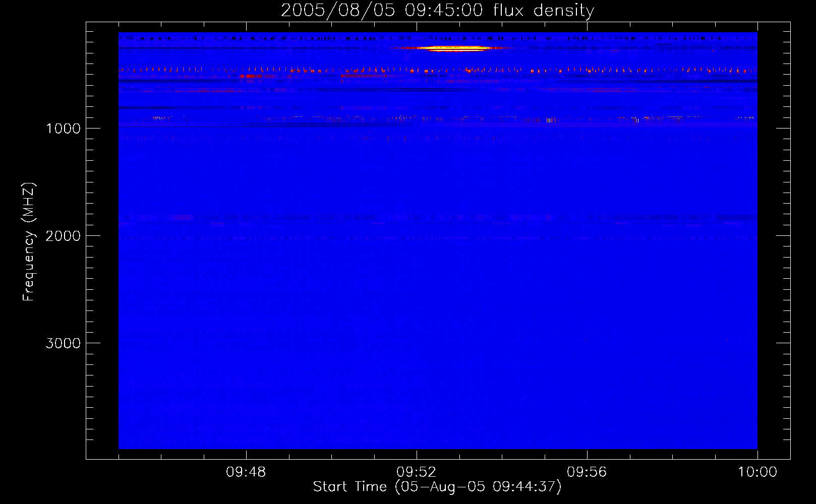Click the 09:52 time tick label
Image resolution: width=816 pixels, height=504 pixels.
pyautogui.click(x=417, y=472)
